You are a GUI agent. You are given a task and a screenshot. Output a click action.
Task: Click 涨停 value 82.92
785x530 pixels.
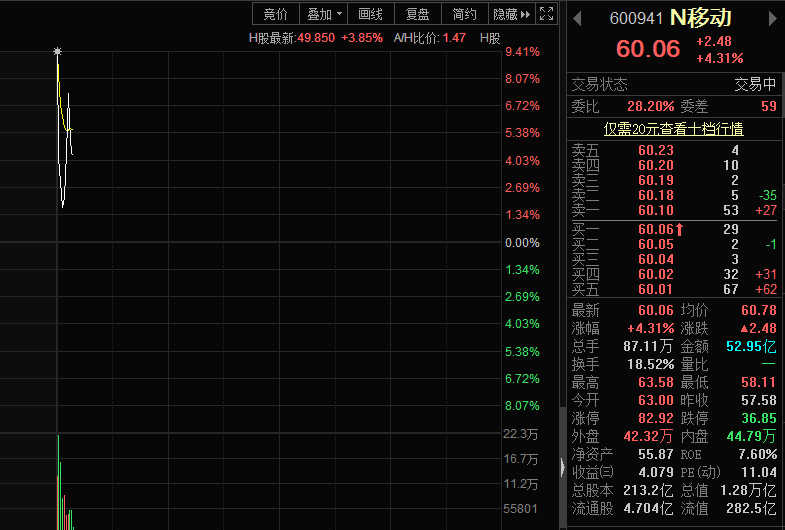[656, 418]
